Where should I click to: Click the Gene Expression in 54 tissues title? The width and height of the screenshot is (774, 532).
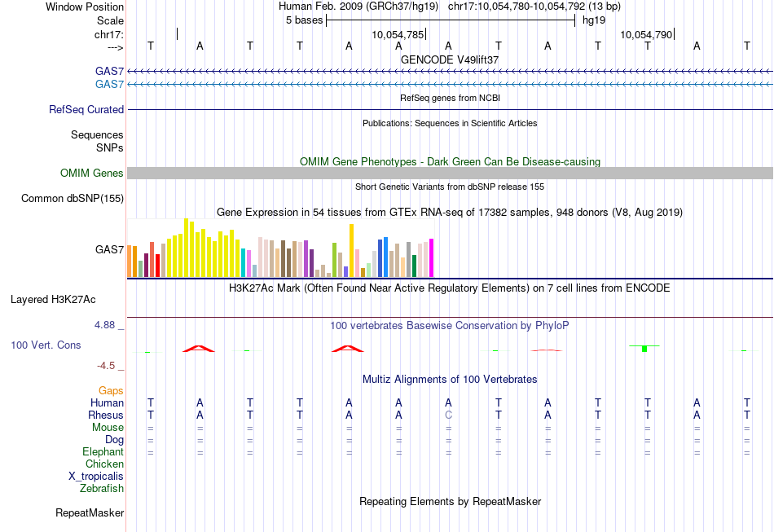pyautogui.click(x=450, y=212)
